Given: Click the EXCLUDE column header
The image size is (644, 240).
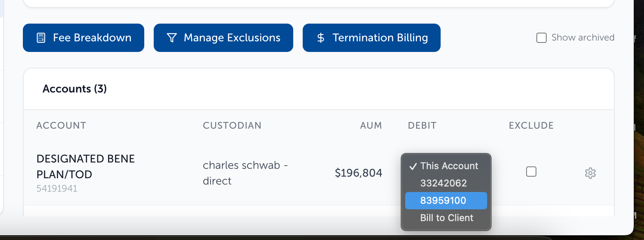Looking at the screenshot, I should tap(531, 126).
